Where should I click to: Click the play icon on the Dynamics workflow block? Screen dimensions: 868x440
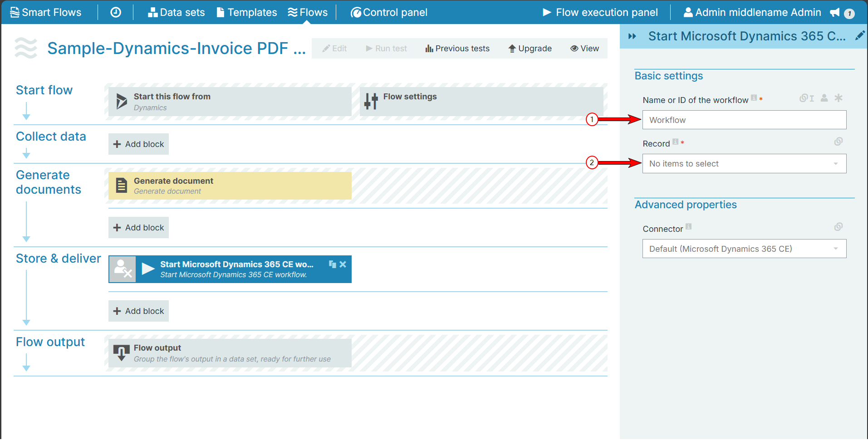coord(148,269)
